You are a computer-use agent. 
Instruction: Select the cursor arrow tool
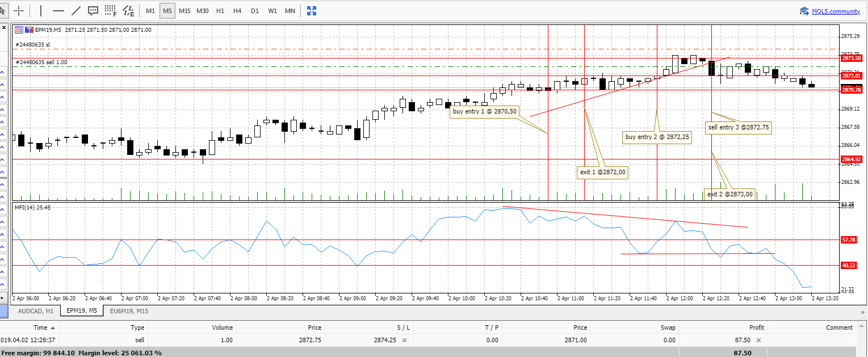point(3,11)
